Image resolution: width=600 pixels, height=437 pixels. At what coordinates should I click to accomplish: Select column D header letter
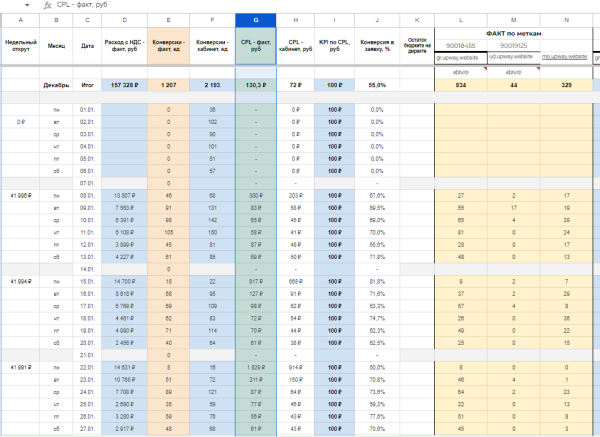[124, 20]
